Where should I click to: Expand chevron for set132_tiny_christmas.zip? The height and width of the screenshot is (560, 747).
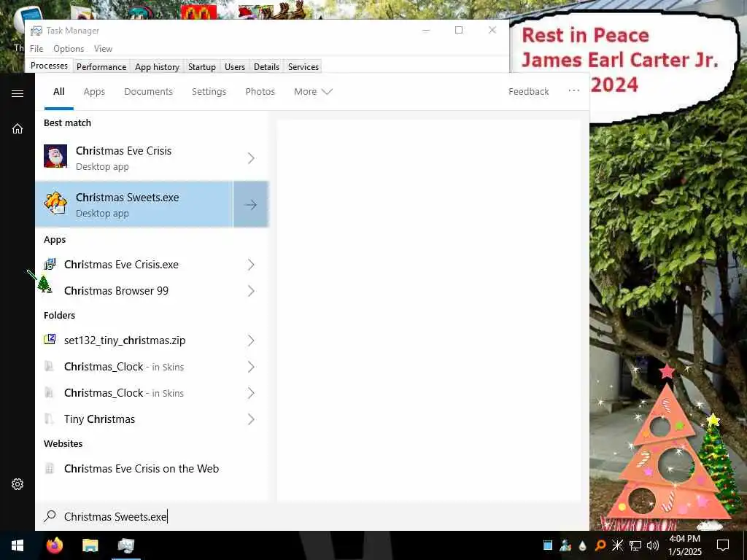tap(251, 341)
